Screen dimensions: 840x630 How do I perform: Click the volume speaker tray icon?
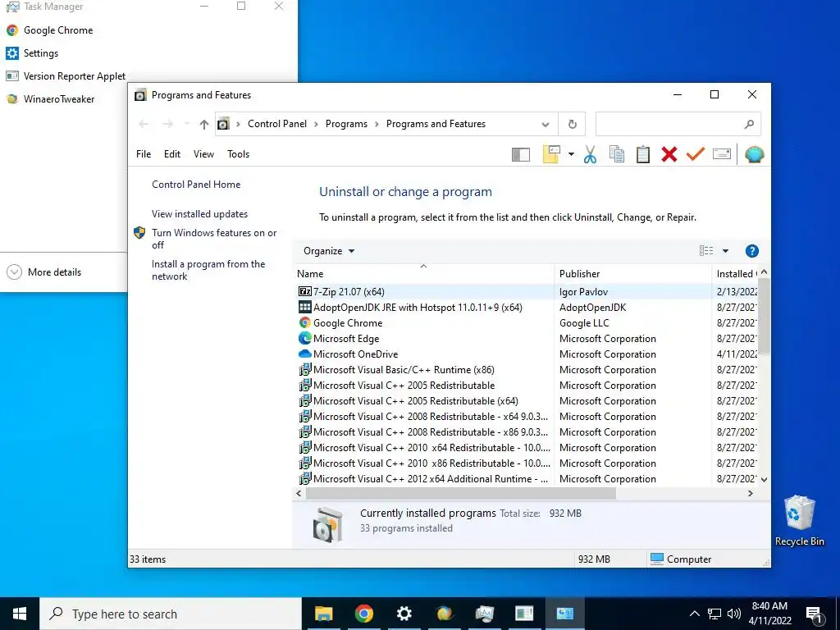point(734,614)
